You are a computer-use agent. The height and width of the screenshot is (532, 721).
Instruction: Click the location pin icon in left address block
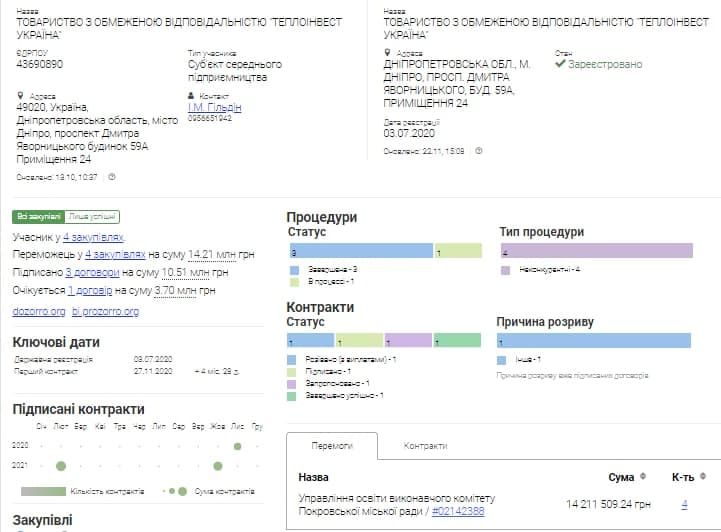click(x=20, y=96)
